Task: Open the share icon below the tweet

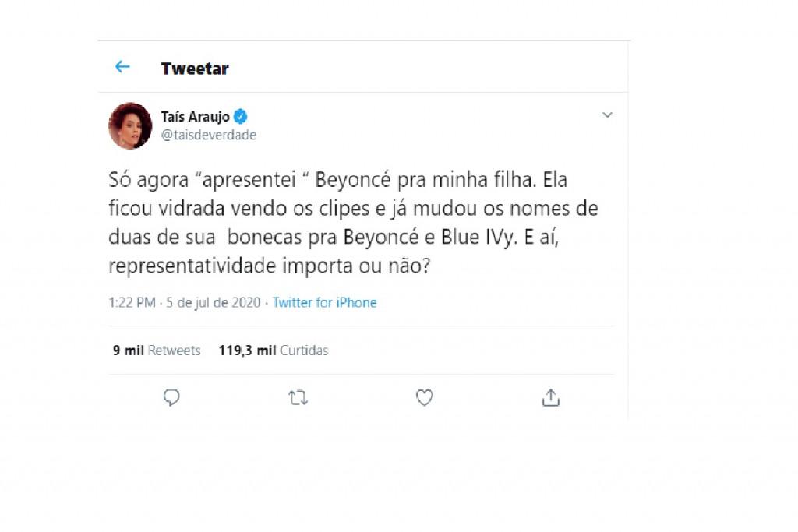Action: pyautogui.click(x=550, y=398)
